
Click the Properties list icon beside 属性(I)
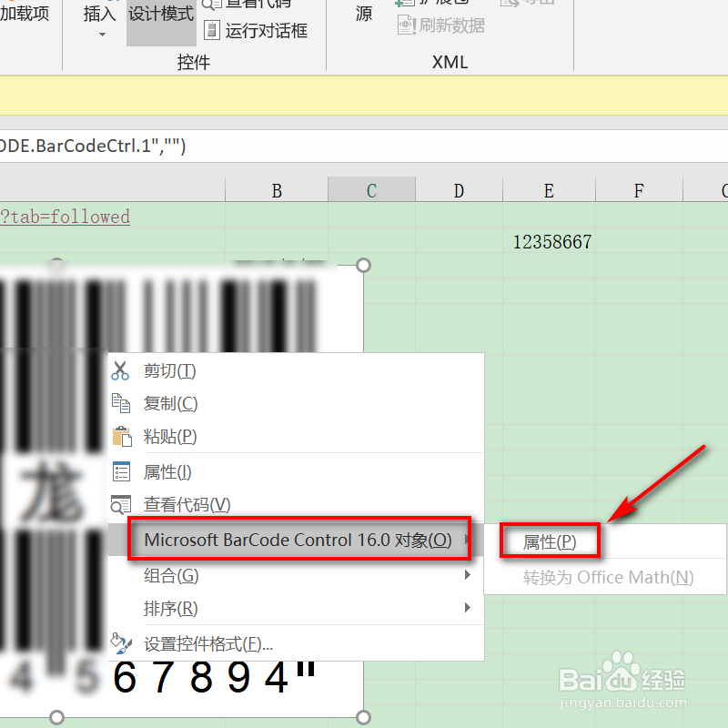pos(122,471)
